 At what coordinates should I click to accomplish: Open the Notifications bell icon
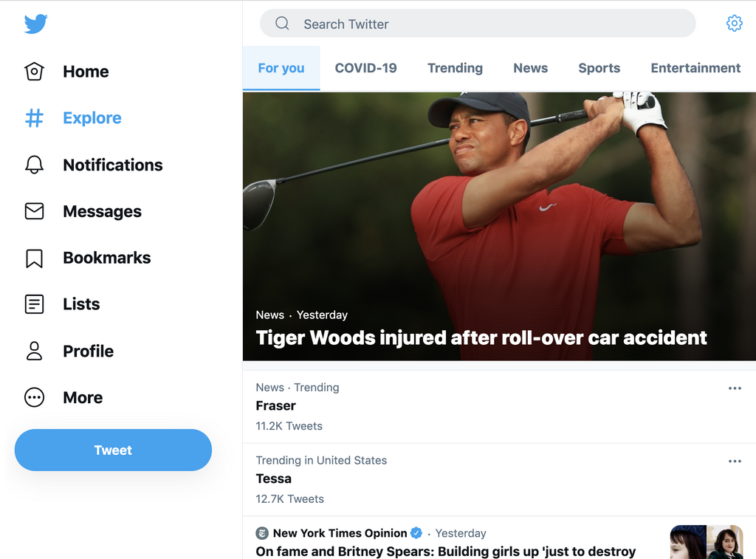34,165
